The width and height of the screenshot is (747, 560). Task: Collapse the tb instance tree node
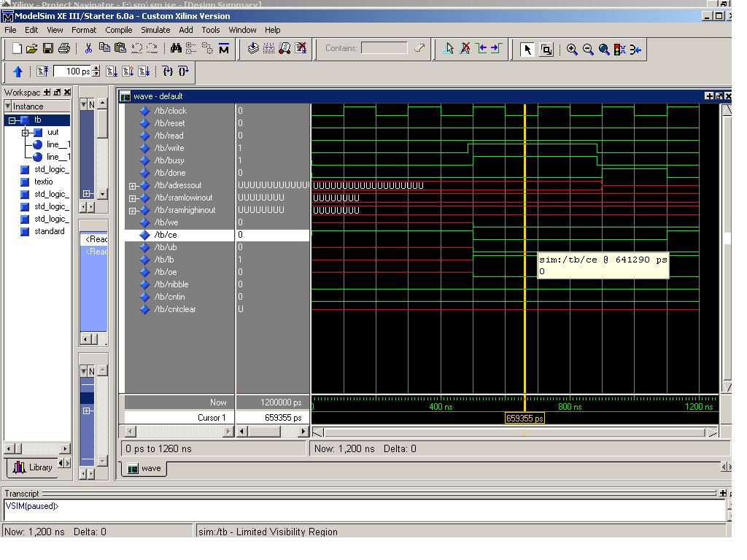pos(13,120)
